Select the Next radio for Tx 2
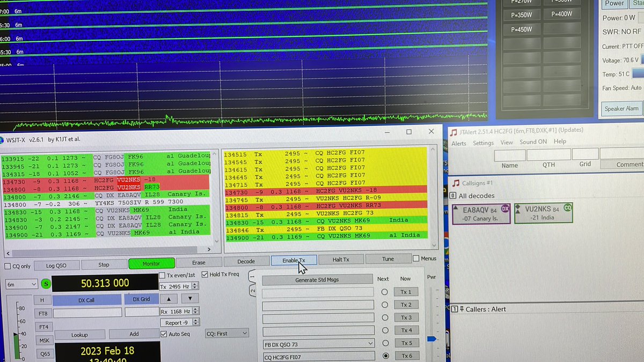This screenshot has height=362, width=644. pyautogui.click(x=384, y=305)
